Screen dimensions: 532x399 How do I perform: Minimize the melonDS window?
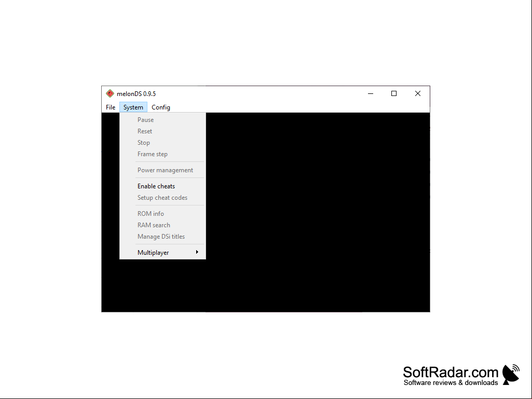click(371, 93)
